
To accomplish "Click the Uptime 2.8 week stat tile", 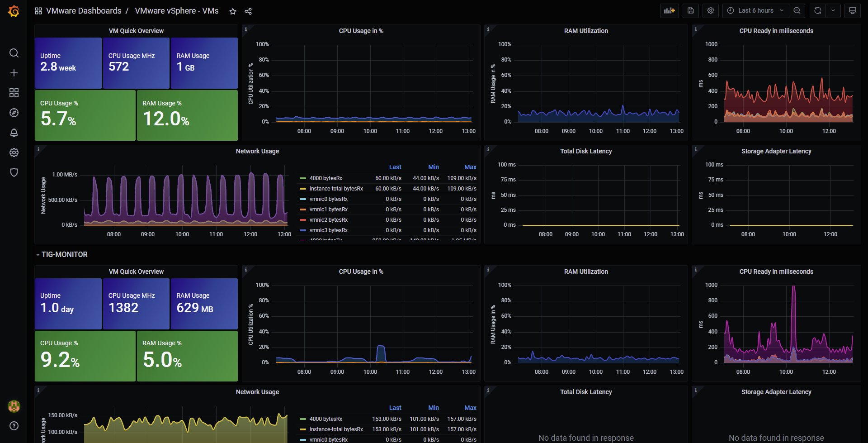I will point(68,63).
